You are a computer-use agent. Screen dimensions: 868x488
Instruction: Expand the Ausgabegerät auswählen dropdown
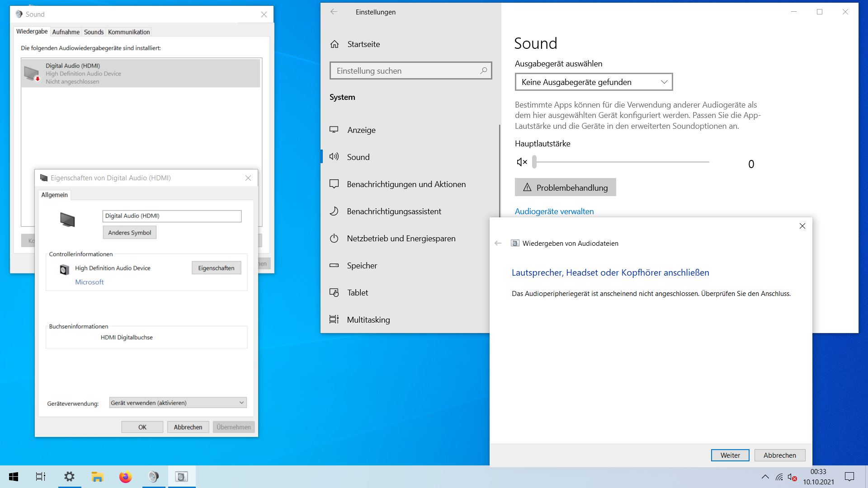(x=594, y=82)
